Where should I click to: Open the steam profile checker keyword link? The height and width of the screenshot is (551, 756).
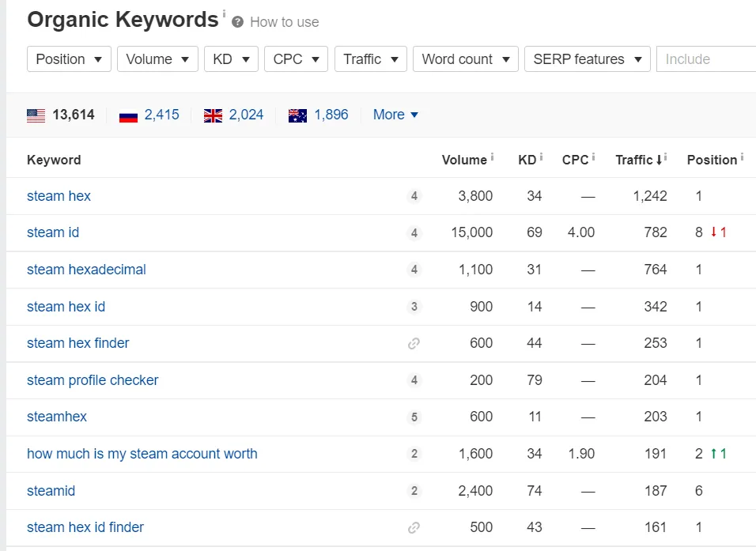coord(93,380)
